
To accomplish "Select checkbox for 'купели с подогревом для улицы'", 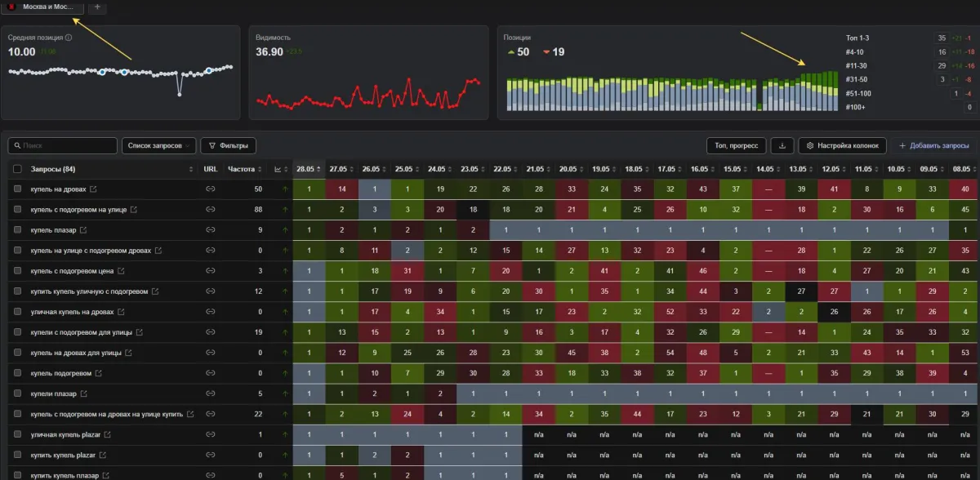I will [x=17, y=332].
